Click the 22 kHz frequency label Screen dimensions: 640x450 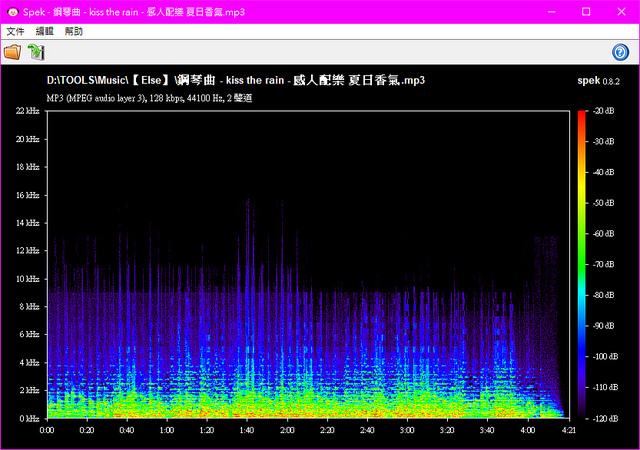(x=27, y=111)
